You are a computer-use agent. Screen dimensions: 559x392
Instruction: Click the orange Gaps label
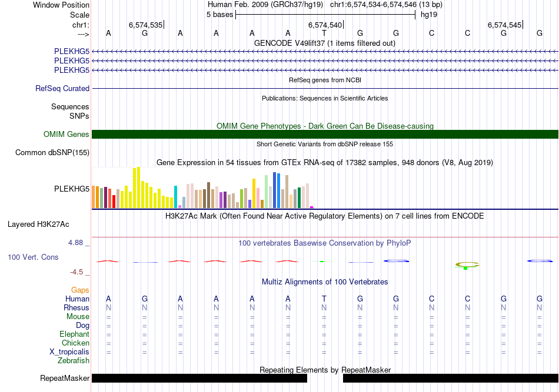click(x=80, y=290)
